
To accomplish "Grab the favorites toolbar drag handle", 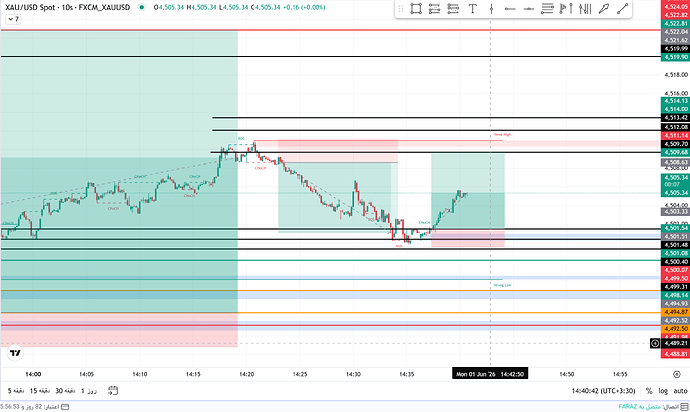I will tap(400, 9).
